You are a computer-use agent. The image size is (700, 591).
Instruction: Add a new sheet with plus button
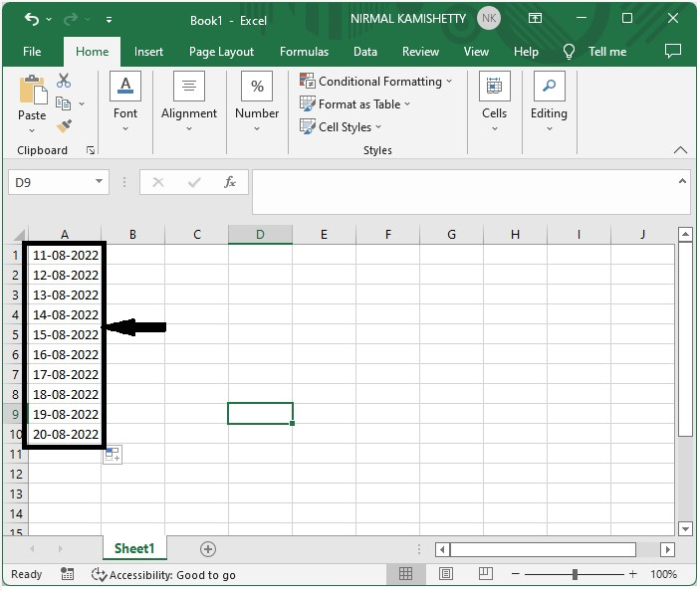point(208,549)
